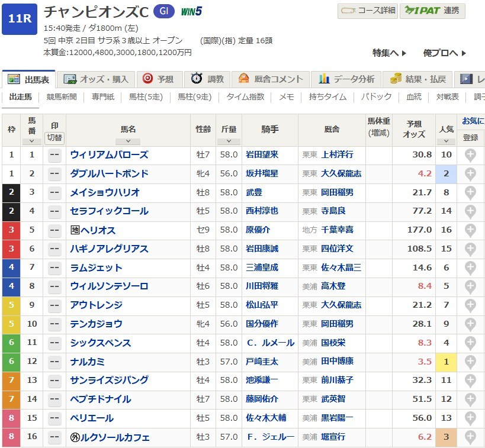Click the favorite pin icon in ルクソールカフェ's row
This screenshot has width=485, height=448.
point(470,437)
